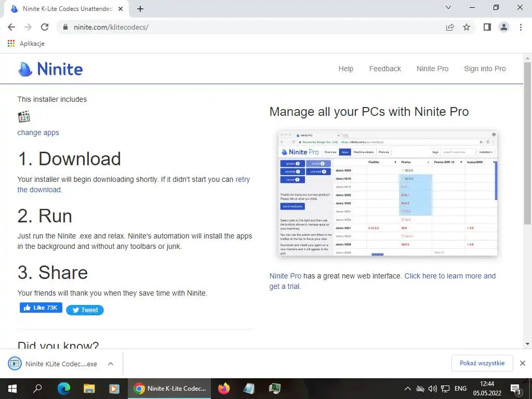The image size is (532, 399).
Task: Click retry the download link
Action: [243, 179]
